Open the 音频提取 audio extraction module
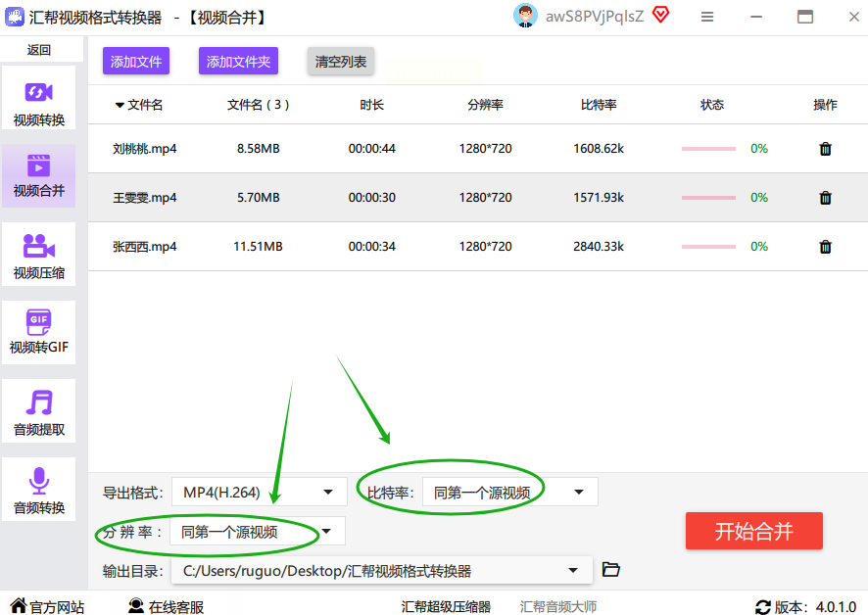 point(39,410)
